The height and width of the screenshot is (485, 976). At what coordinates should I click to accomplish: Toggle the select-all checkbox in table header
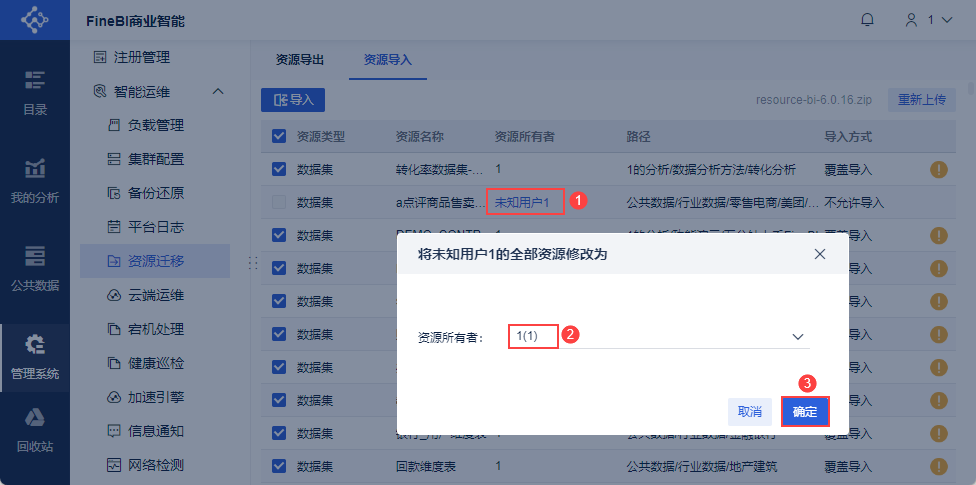tap(279, 136)
